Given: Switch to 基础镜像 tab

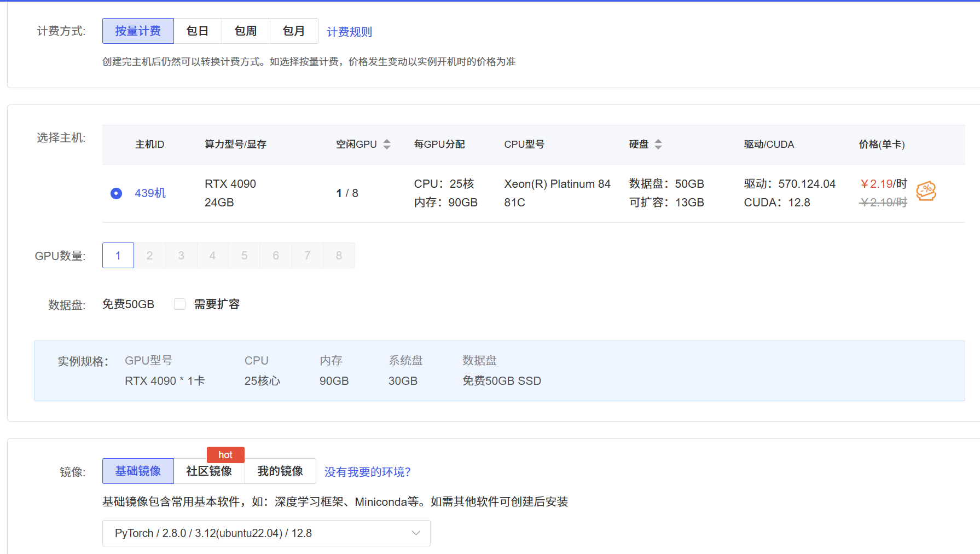Looking at the screenshot, I should click(x=138, y=471).
